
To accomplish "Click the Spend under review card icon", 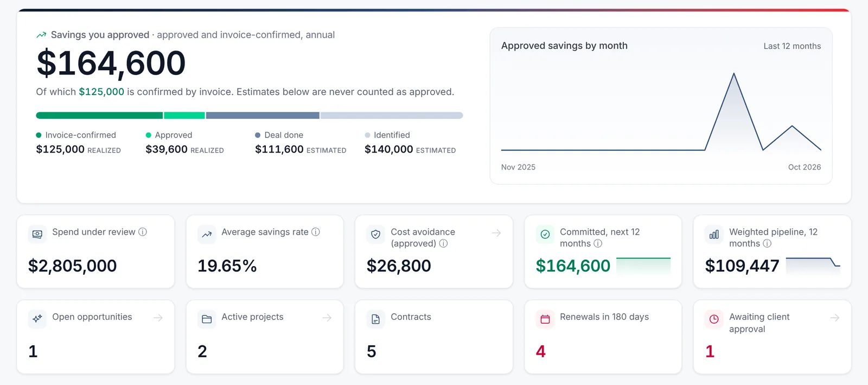I will pyautogui.click(x=37, y=234).
